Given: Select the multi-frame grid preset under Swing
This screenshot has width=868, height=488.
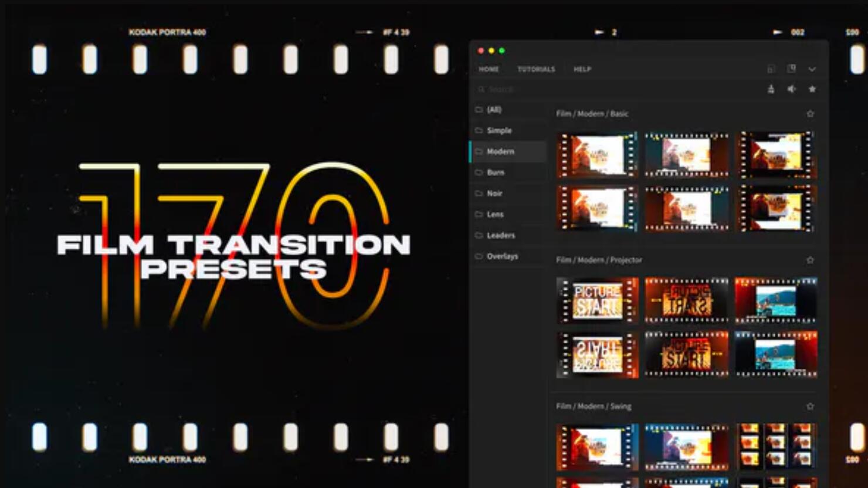Looking at the screenshot, I should pyautogui.click(x=776, y=446).
